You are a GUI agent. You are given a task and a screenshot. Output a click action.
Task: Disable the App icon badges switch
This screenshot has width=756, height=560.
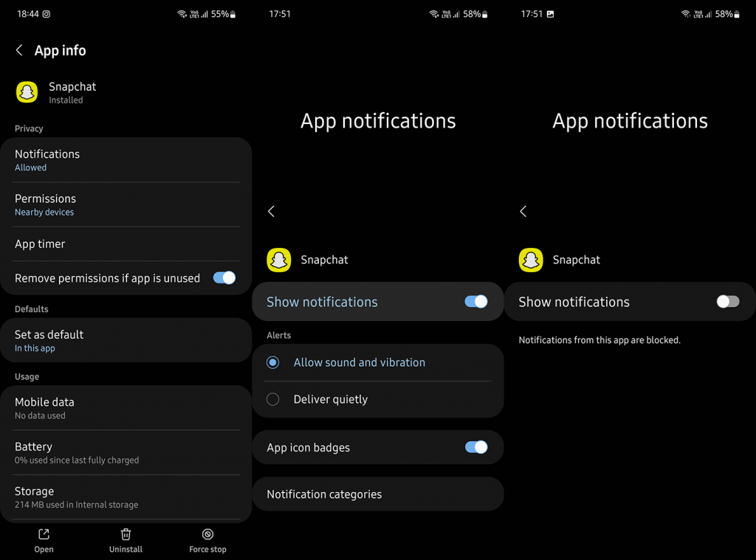tap(476, 447)
